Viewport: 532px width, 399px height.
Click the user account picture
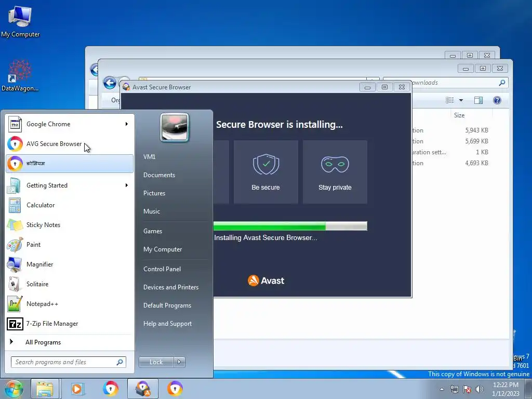pos(175,127)
